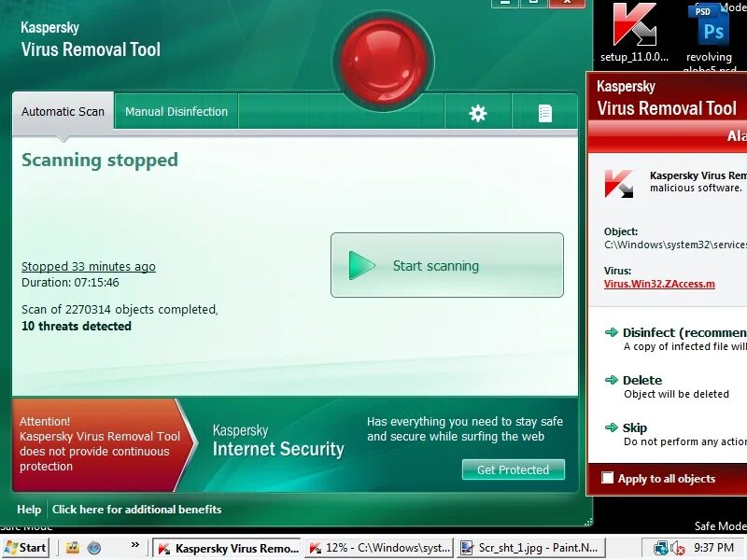Open setup_11.0.0 Kaspersky installer desktop icon

634,34
